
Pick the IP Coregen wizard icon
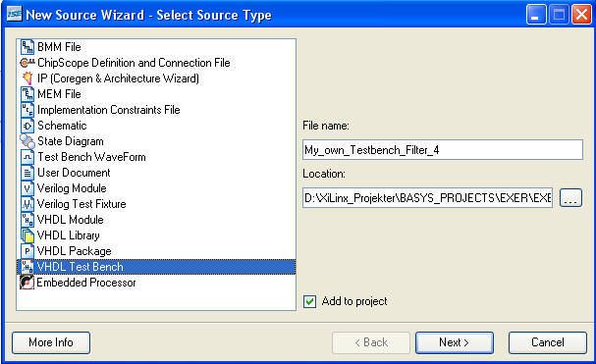pyautogui.click(x=27, y=78)
